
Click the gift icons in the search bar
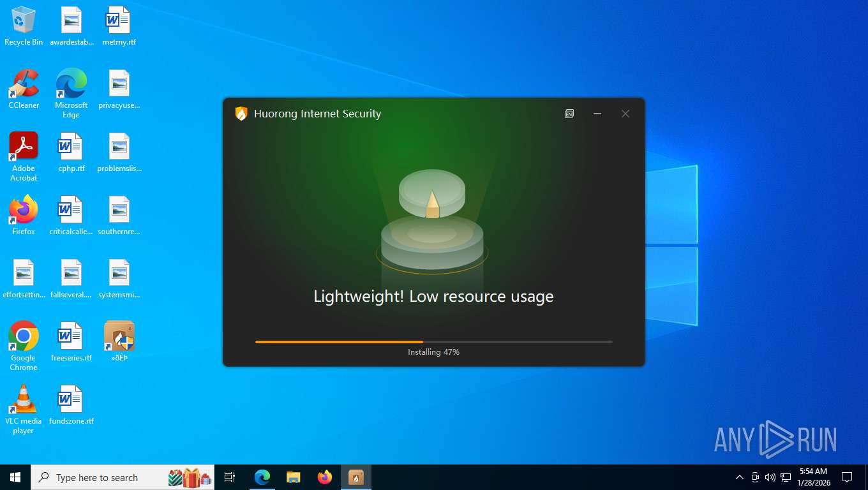click(190, 477)
